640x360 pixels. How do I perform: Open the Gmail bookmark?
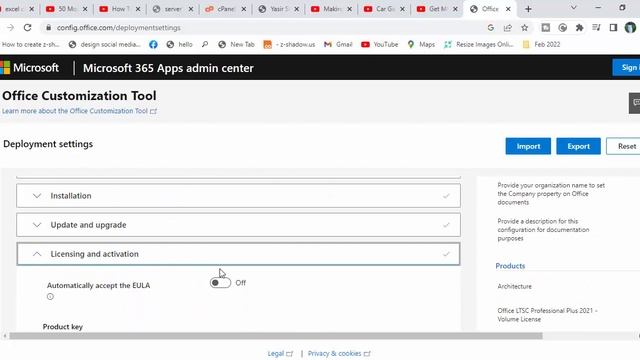[338, 44]
